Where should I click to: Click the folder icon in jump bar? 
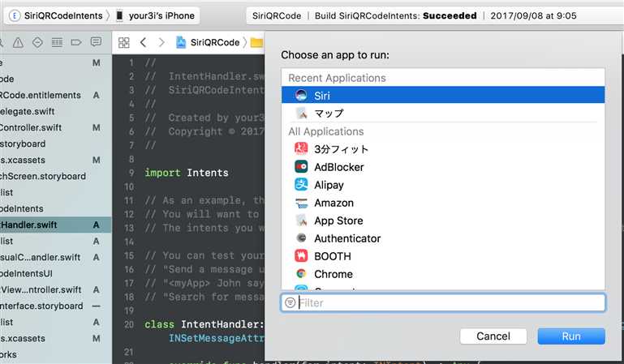[x=256, y=42]
